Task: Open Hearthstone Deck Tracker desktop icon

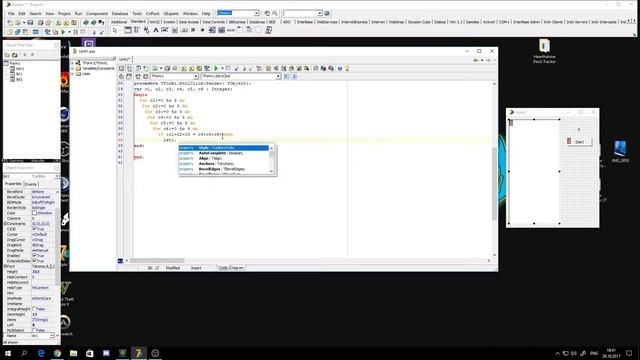Action: (x=544, y=51)
